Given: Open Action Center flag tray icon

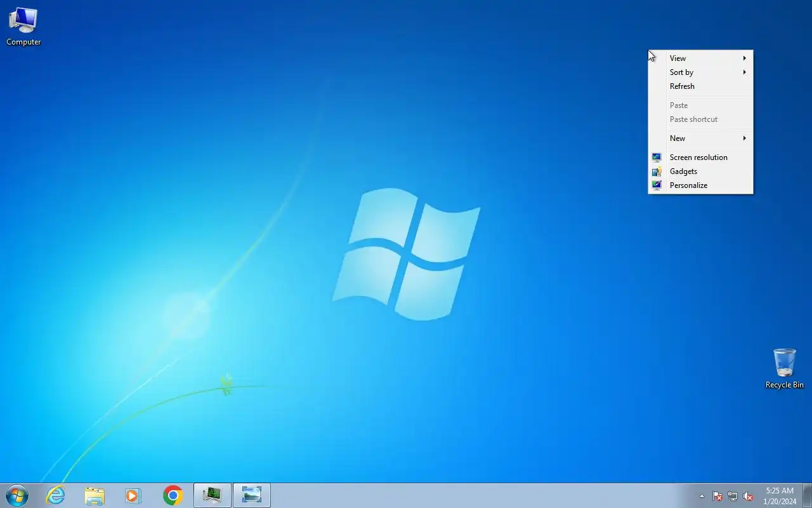Looking at the screenshot, I should 717,496.
